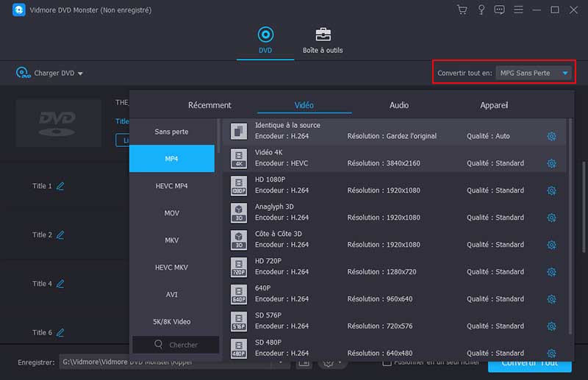Open settings gear for Vidéo 4K preset

coord(551,163)
